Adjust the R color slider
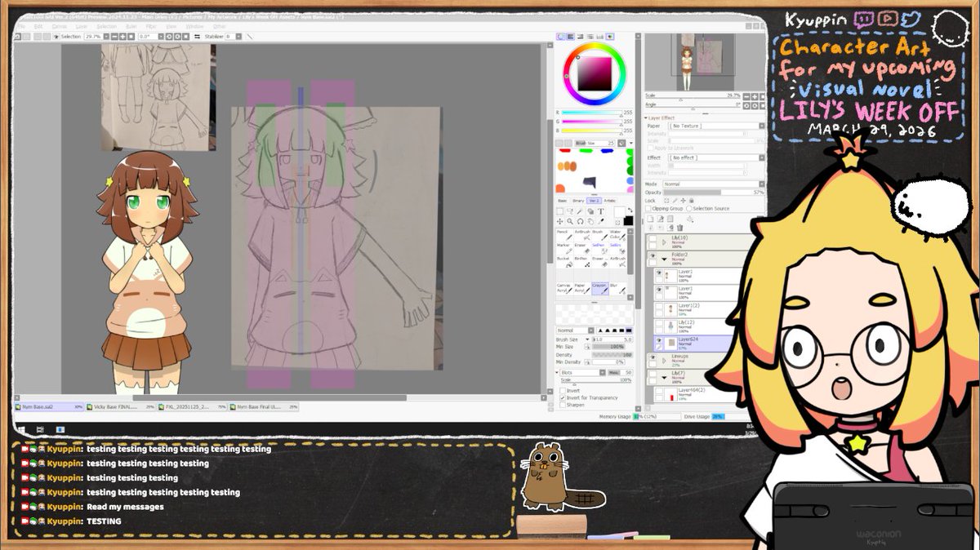Image resolution: width=980 pixels, height=550 pixels. [x=592, y=113]
